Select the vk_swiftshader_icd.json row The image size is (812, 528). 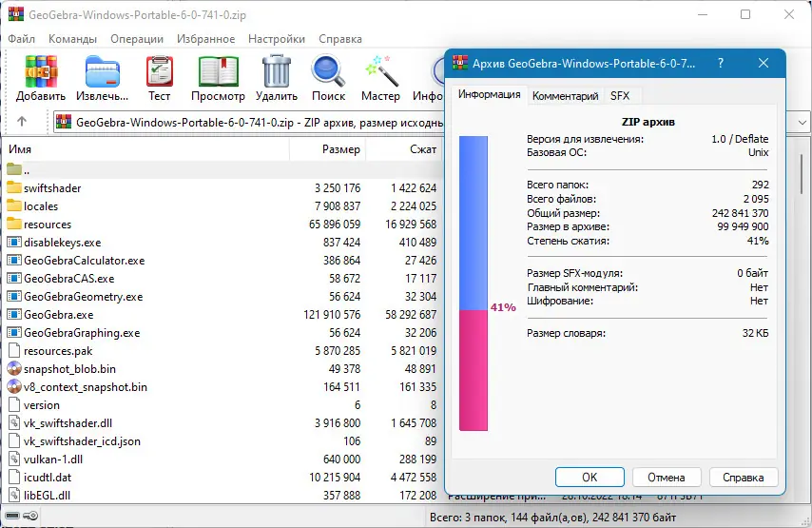point(222,441)
